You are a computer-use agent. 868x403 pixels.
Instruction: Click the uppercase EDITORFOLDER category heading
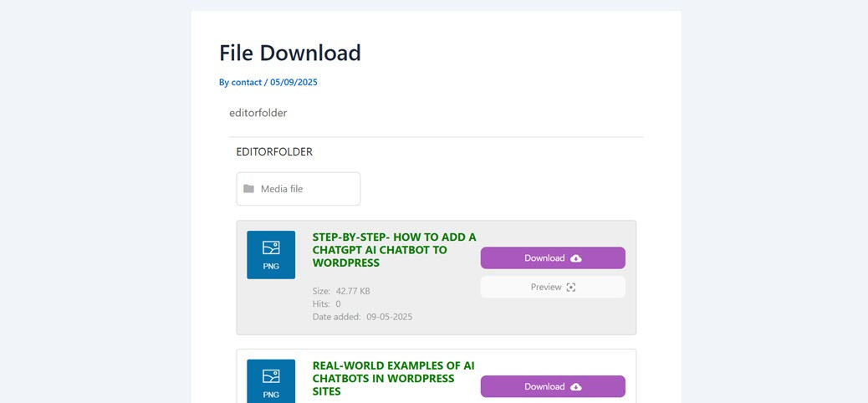point(274,152)
